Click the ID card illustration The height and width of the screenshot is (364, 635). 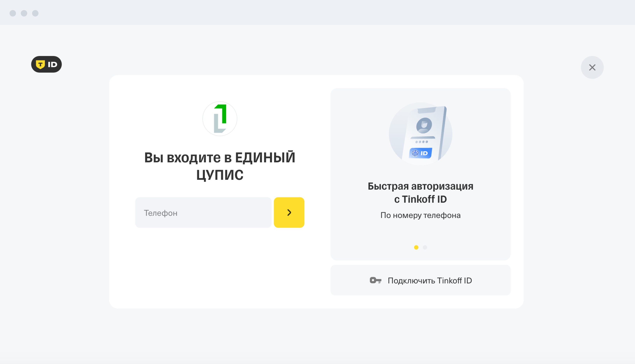(x=420, y=134)
